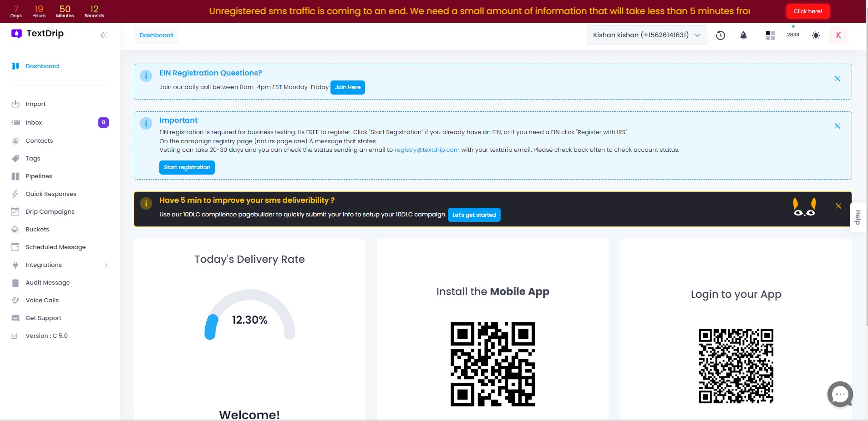Toggle light/dark theme sun icon
868x421 pixels.
pyautogui.click(x=816, y=35)
